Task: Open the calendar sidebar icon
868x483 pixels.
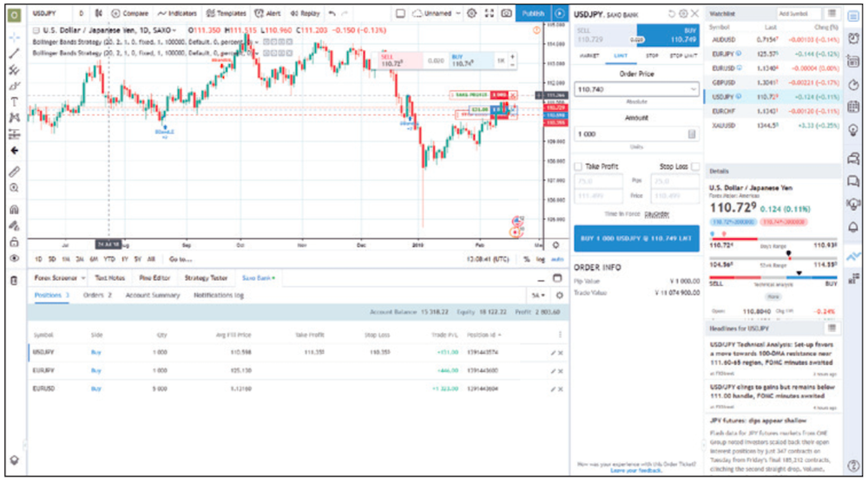Action: click(853, 107)
